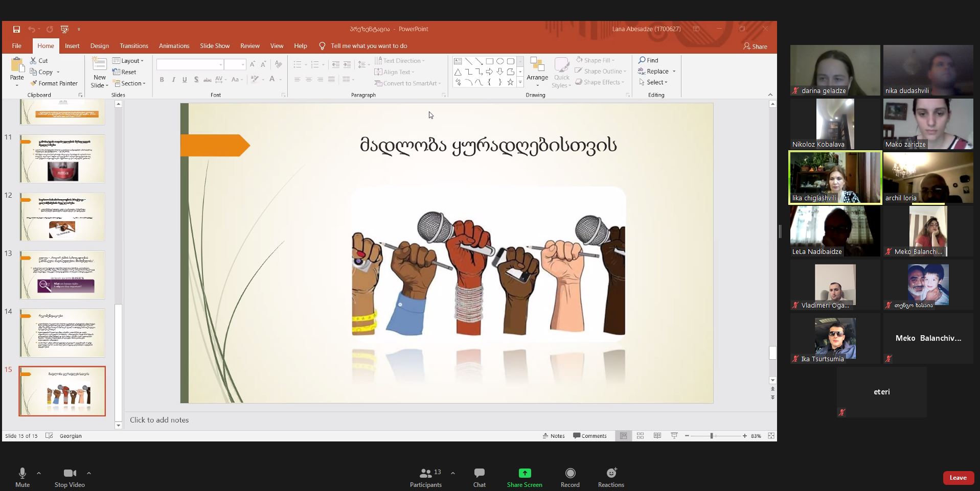Toggle center text alignment

[309, 80]
